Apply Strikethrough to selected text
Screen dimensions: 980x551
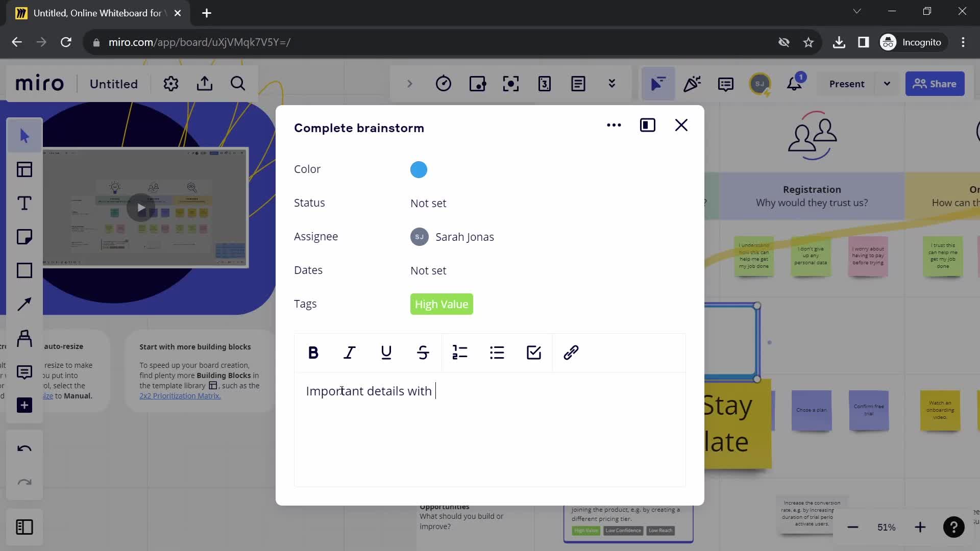pyautogui.click(x=423, y=353)
